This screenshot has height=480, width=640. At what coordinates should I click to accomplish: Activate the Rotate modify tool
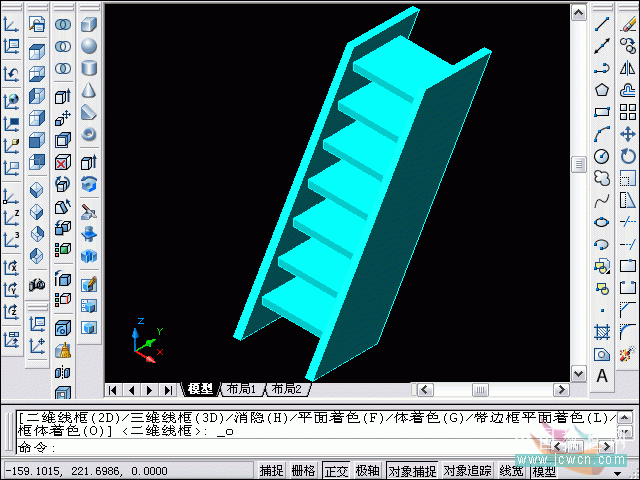[x=628, y=156]
